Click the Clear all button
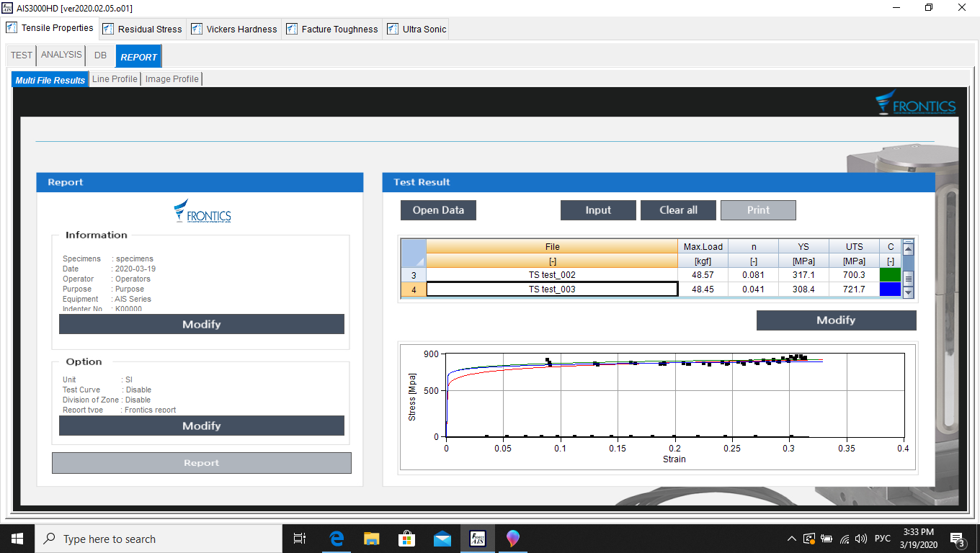 pos(679,210)
